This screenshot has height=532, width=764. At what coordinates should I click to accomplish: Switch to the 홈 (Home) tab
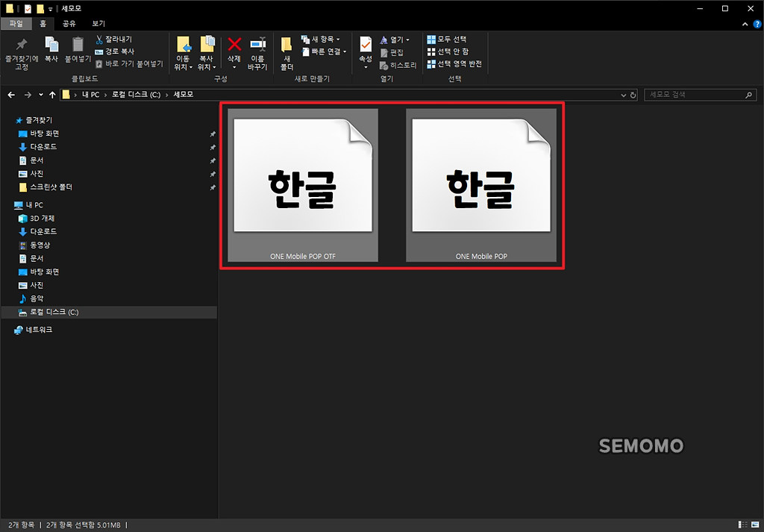coord(43,23)
